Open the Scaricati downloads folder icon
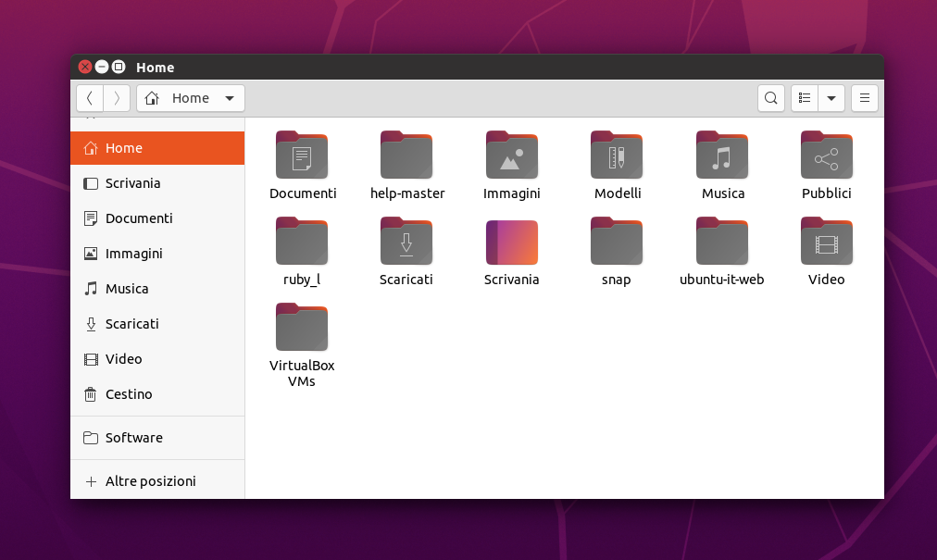 coord(406,241)
